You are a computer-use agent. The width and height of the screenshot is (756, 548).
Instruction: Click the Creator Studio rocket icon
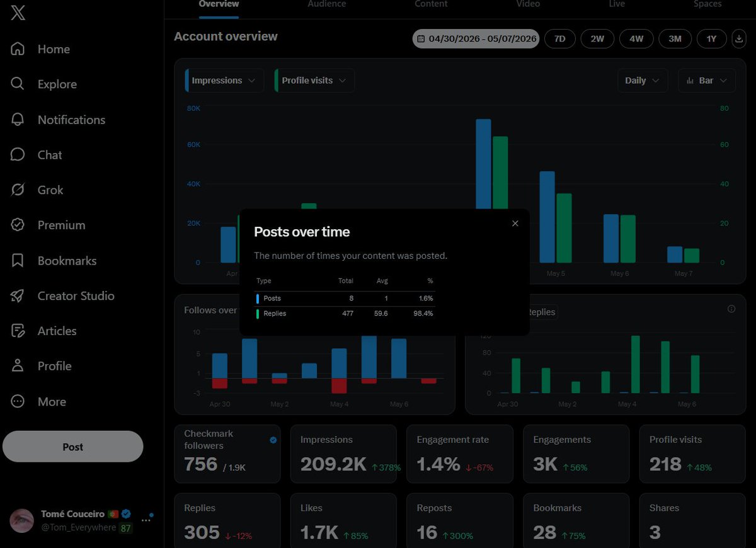[18, 295]
